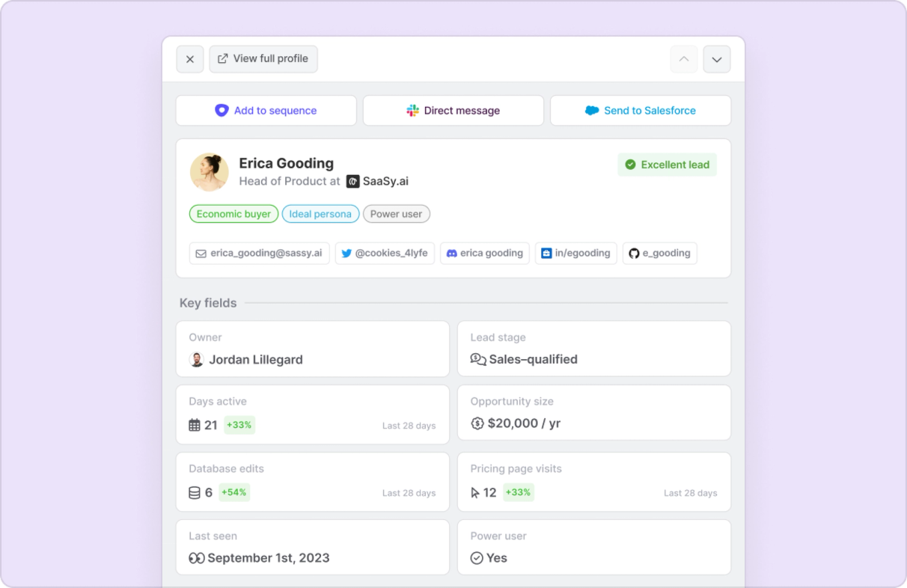The image size is (907, 588).
Task: Click the Power user field label
Action: 498,536
